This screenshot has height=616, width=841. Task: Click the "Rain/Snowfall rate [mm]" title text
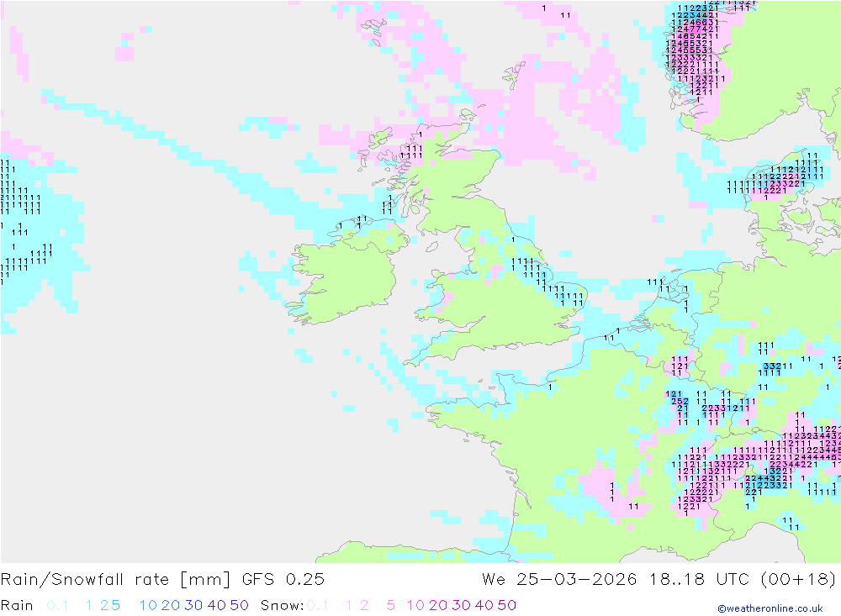pyautogui.click(x=115, y=580)
